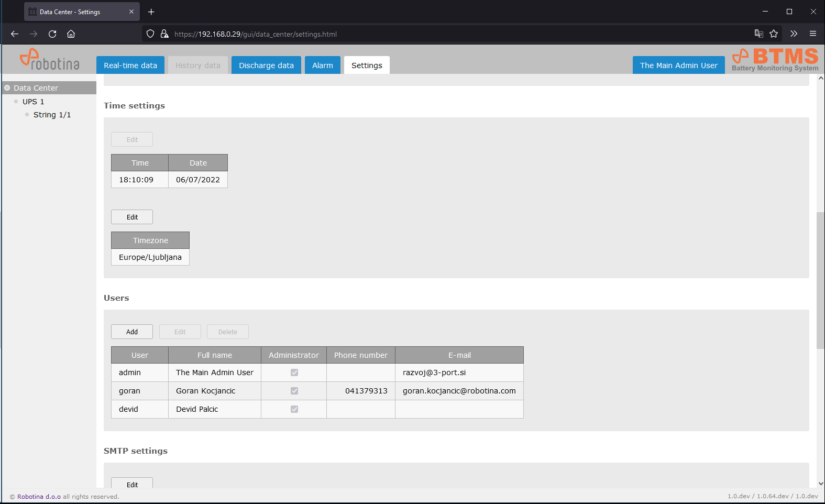The height and width of the screenshot is (504, 825).
Task: Click the padlock site security icon
Action: [x=164, y=34]
